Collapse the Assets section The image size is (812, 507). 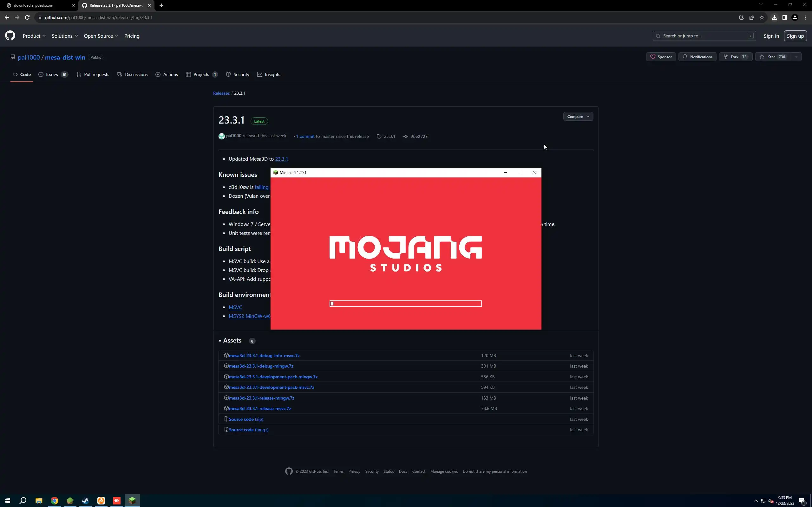(x=230, y=340)
